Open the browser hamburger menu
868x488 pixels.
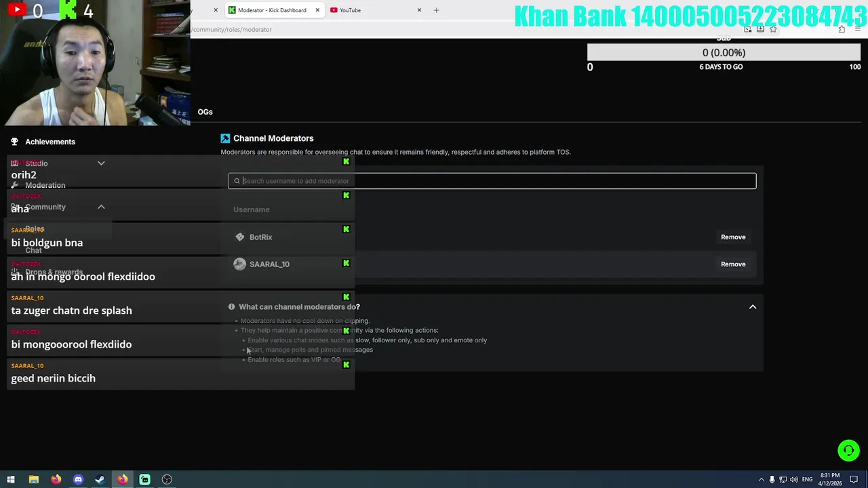(x=858, y=29)
